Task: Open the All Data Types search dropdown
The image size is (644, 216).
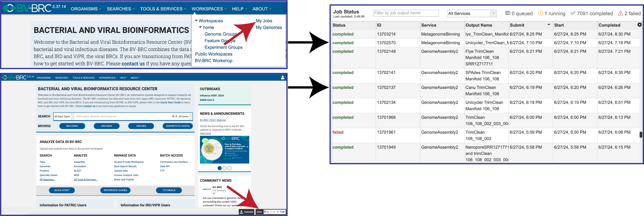Action: (x=64, y=117)
